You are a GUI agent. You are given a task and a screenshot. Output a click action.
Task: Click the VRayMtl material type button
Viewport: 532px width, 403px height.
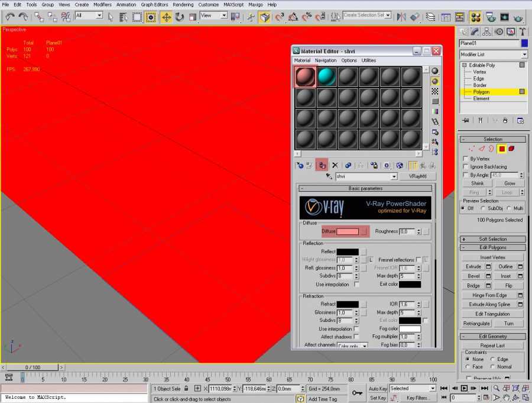pos(417,176)
